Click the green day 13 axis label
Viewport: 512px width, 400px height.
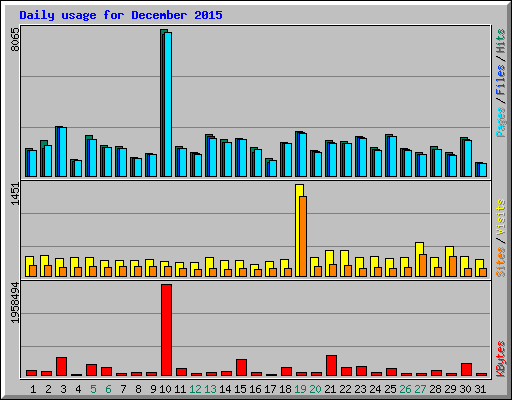(x=211, y=389)
